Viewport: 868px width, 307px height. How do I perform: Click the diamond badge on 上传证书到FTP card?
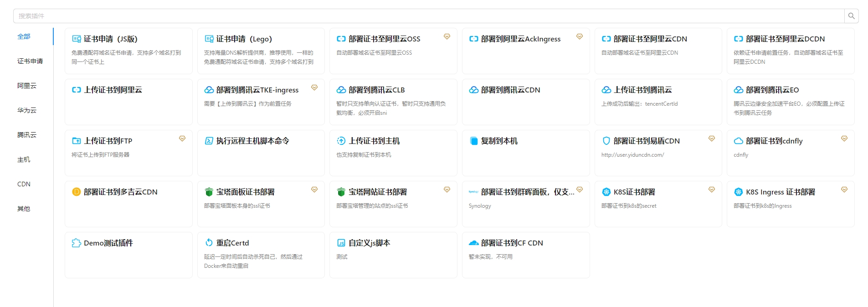[182, 138]
